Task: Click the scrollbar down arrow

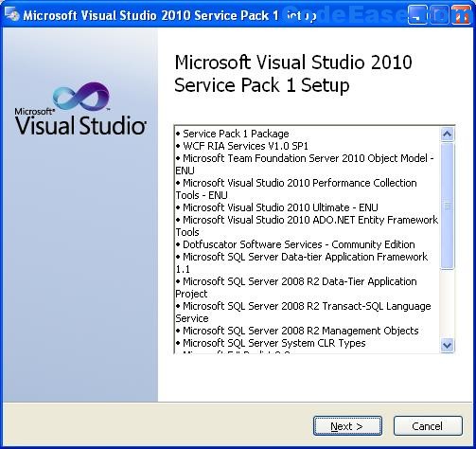Action: coord(447,345)
